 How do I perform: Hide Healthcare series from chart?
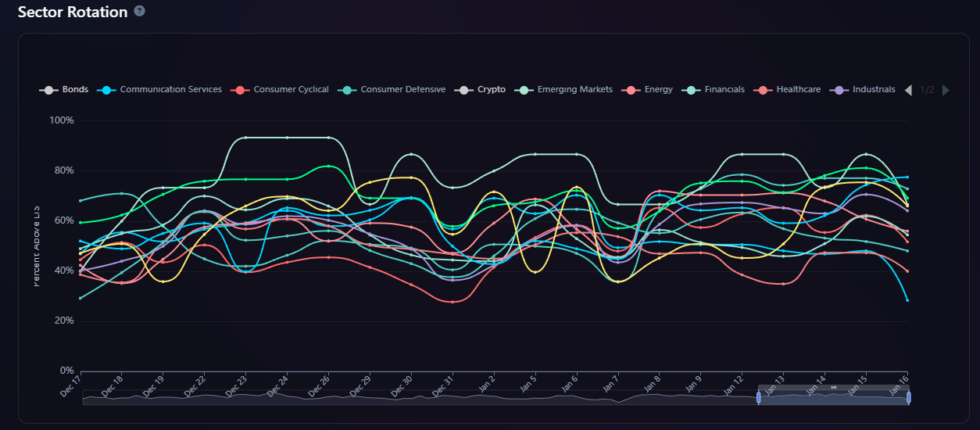[x=788, y=90]
